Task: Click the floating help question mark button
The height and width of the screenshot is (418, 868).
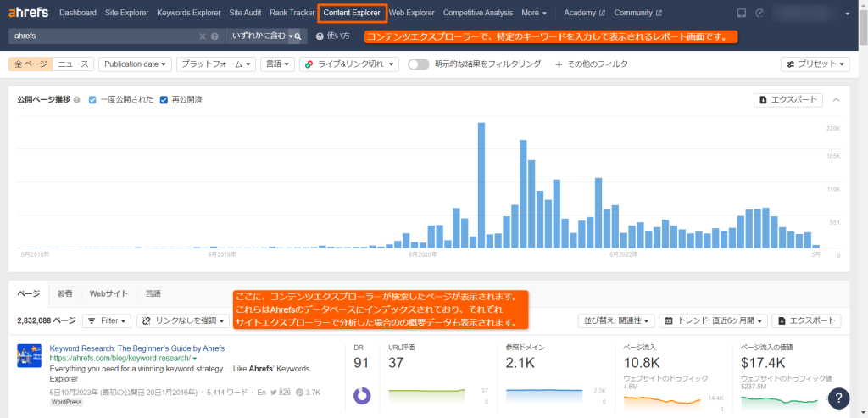Action: pyautogui.click(x=837, y=398)
